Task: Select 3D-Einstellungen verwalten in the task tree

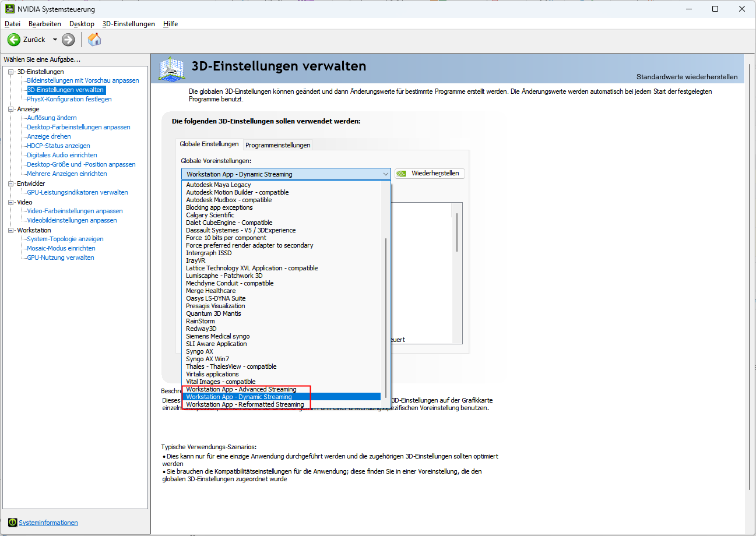Action: click(66, 90)
